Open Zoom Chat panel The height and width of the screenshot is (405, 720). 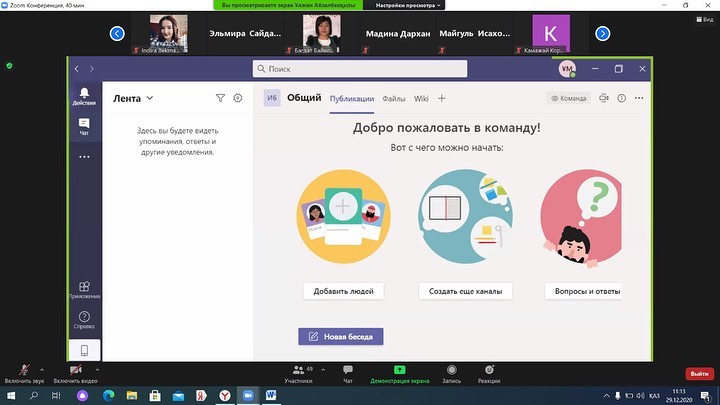tap(348, 374)
